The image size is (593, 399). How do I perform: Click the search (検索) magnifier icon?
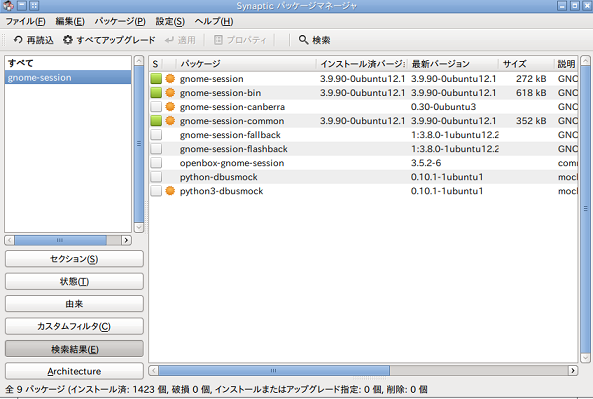click(x=303, y=40)
